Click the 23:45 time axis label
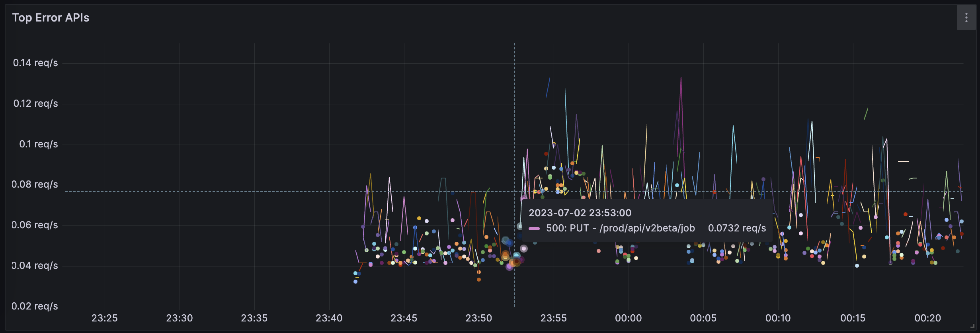Screen dimensions: 980x333 (x=404, y=318)
